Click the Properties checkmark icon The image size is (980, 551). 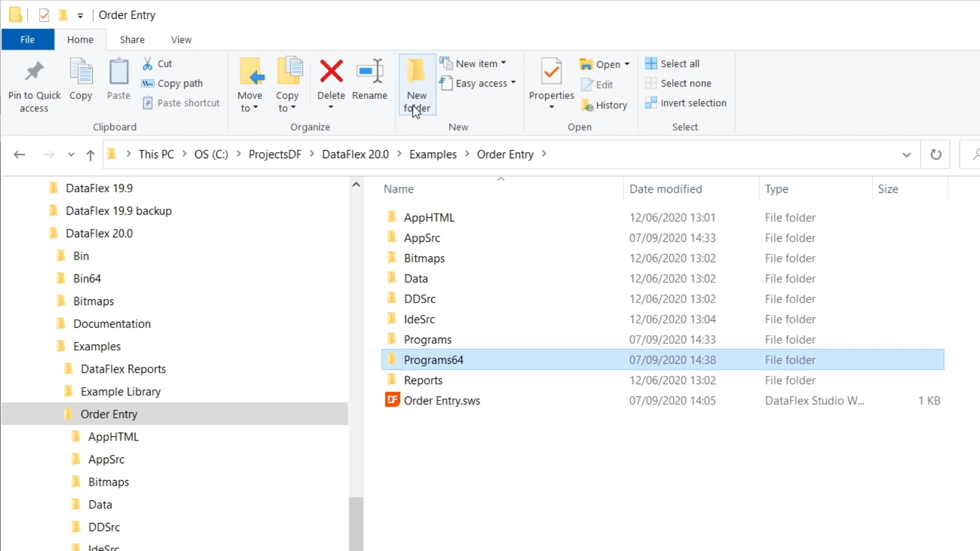(x=551, y=71)
